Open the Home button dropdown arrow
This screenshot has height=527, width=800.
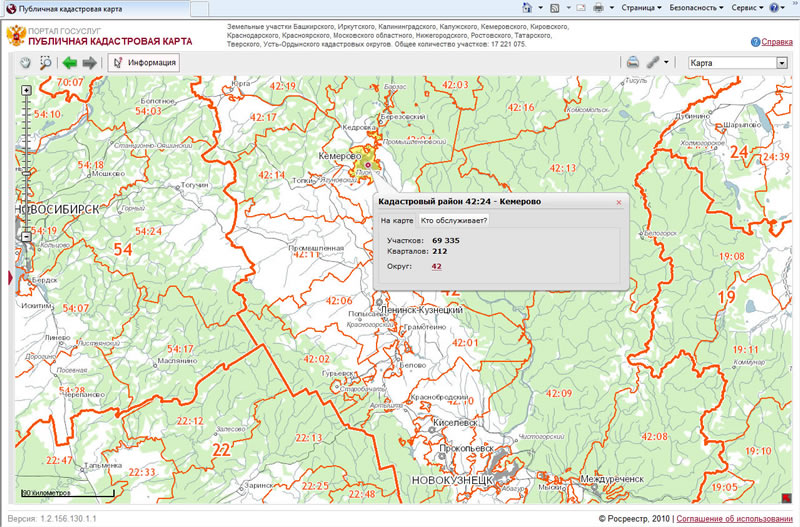[540, 8]
